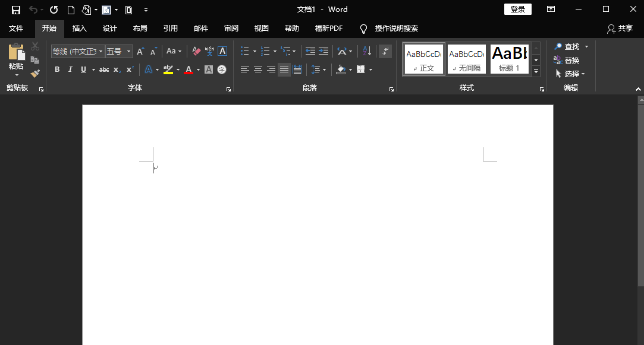Click the Phonetic Guide wén icon

209,52
